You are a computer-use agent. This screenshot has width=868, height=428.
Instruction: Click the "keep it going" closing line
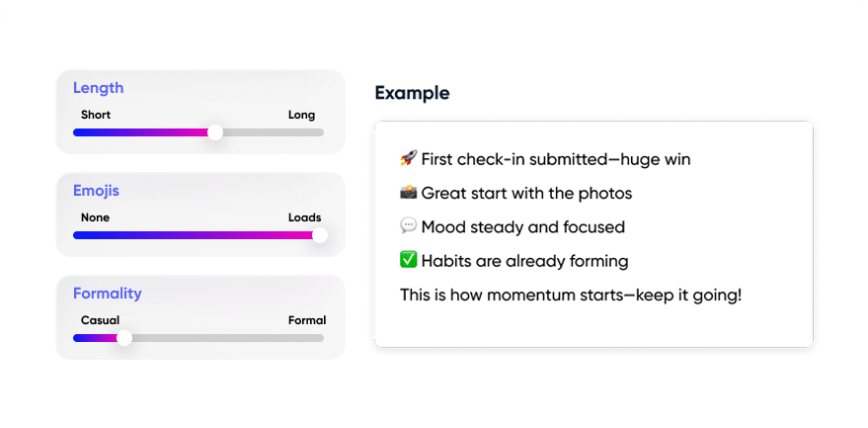tap(570, 295)
